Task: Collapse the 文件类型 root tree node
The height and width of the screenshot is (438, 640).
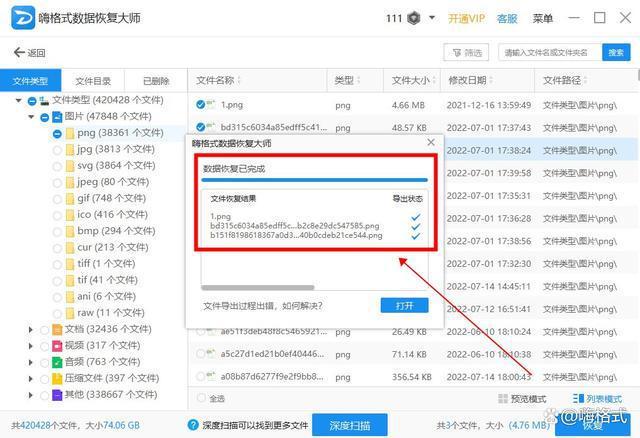Action: [x=18, y=100]
